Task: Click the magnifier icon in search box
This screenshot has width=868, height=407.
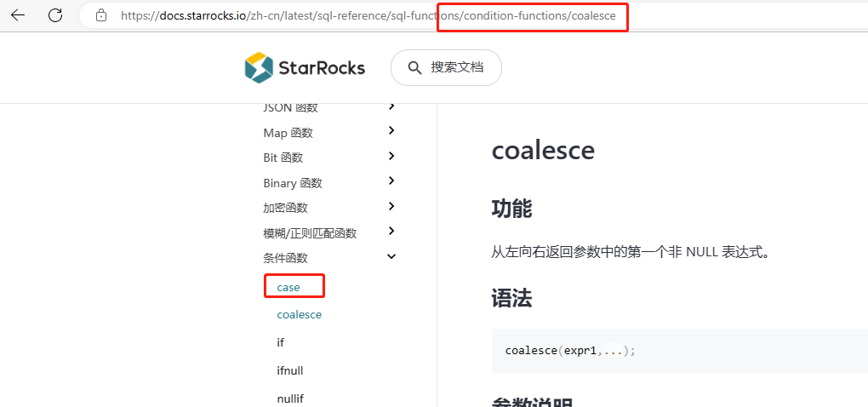Action: [415, 68]
